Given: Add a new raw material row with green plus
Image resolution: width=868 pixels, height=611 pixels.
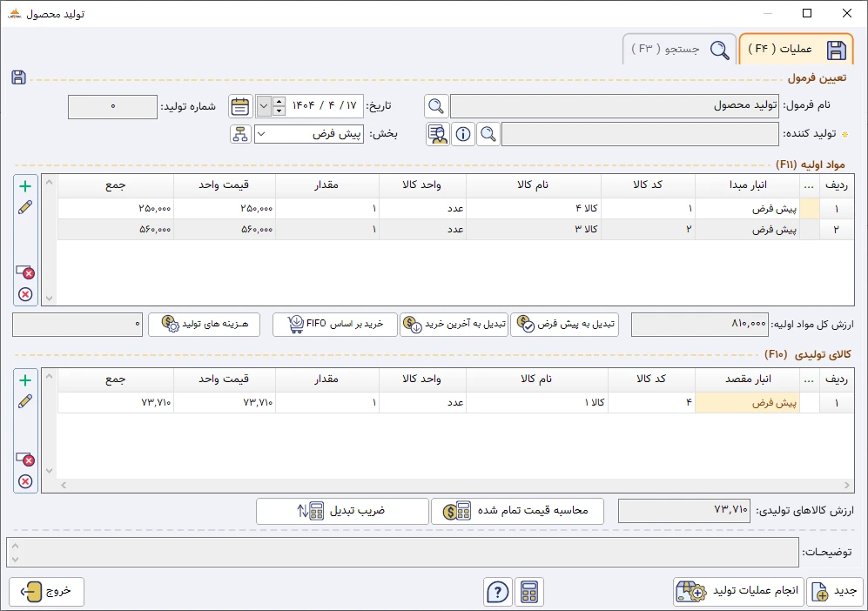Looking at the screenshot, I should coord(25,186).
